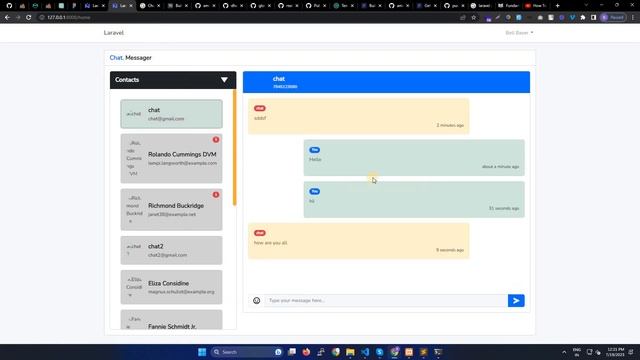640x360 pixels.
Task: Go back with the browser back arrow
Action: pos(7,18)
